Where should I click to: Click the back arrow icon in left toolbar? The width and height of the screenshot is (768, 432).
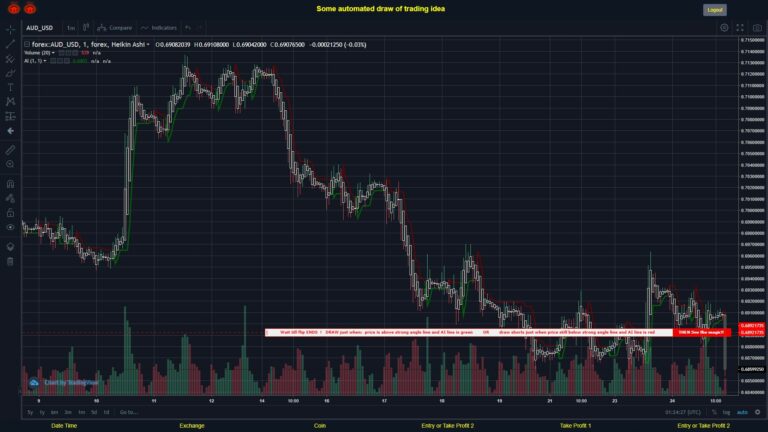point(10,131)
